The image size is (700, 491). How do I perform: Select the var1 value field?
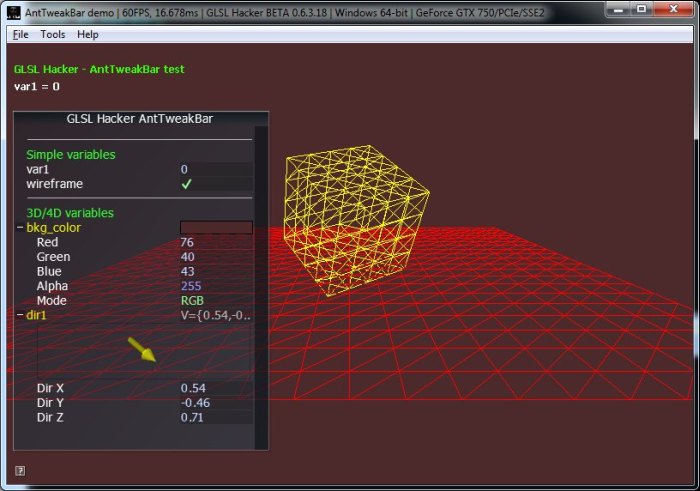pyautogui.click(x=216, y=169)
